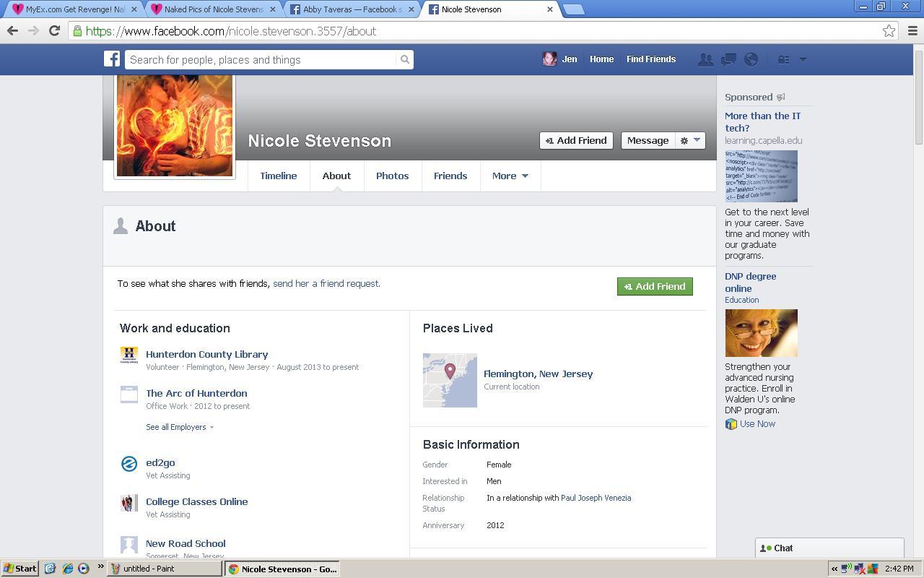Open the Hunterdon County Library link

(207, 355)
